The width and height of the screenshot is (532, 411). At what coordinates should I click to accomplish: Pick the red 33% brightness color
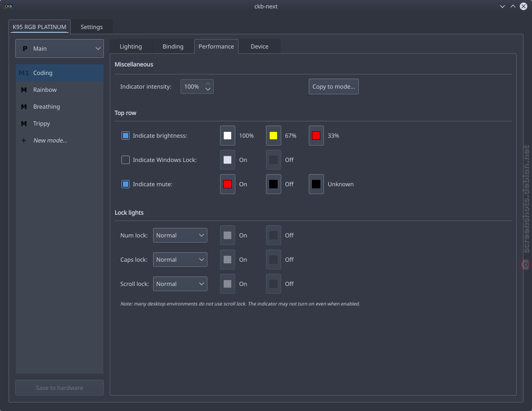[316, 136]
